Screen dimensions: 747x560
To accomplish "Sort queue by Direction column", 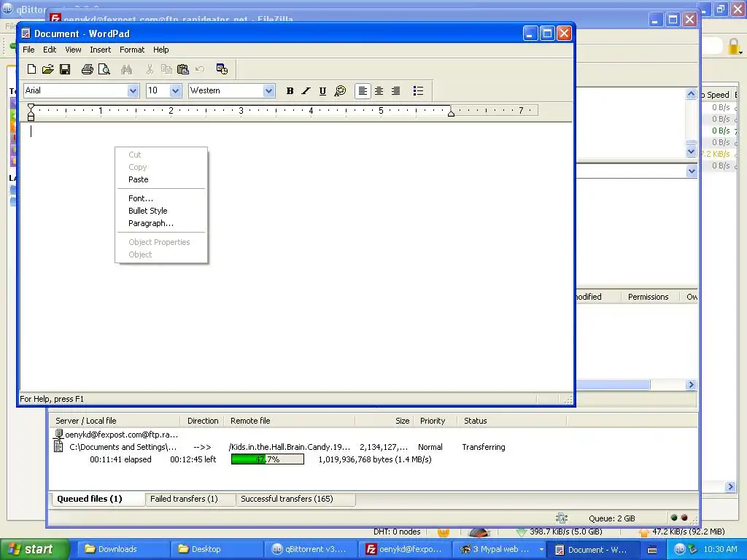I will click(203, 421).
